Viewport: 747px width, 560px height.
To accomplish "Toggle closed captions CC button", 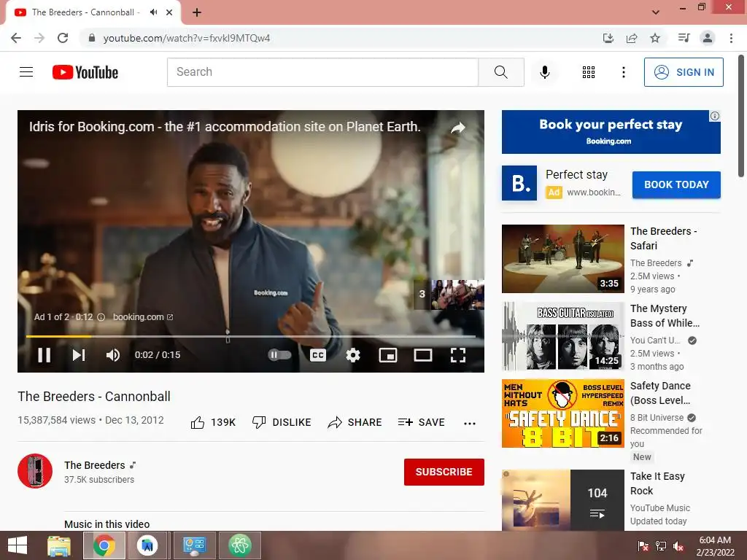I will 318,355.
